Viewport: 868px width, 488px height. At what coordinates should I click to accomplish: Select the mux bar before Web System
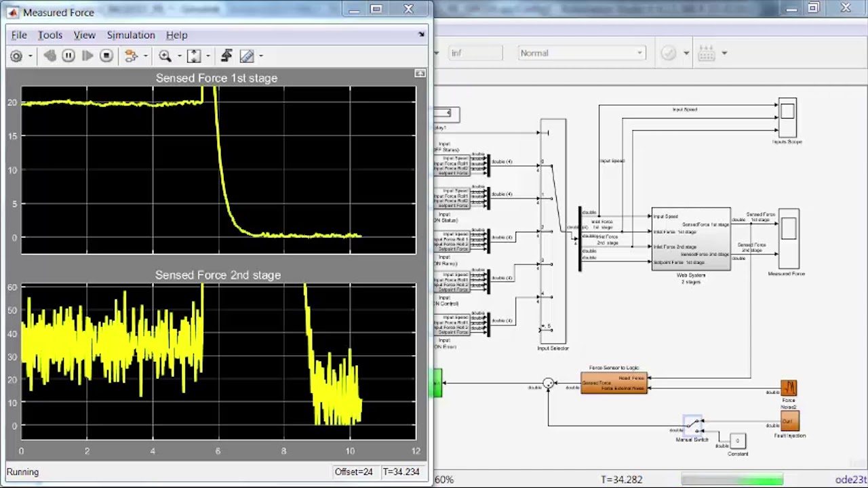click(580, 239)
